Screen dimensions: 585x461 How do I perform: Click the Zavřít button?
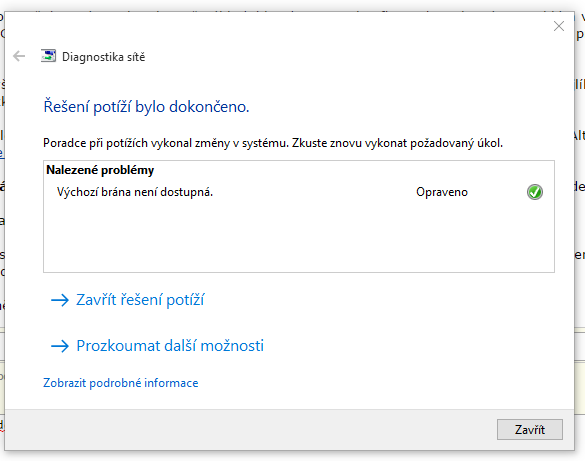tap(530, 430)
